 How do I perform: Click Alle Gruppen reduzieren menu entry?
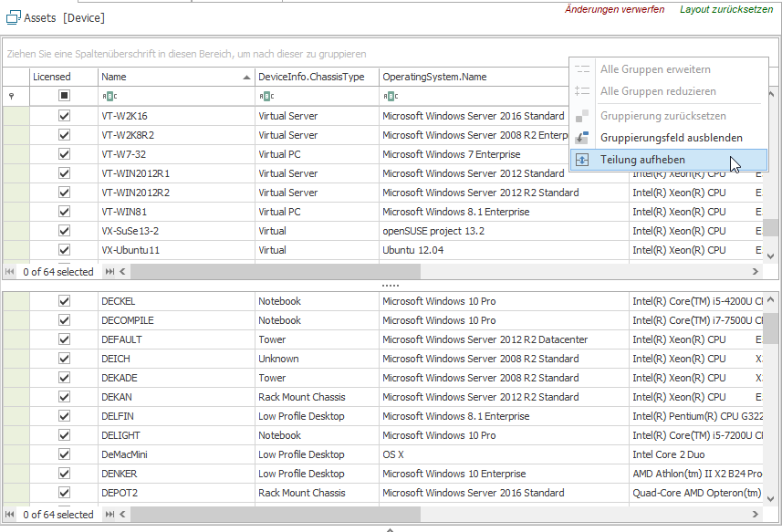(669, 91)
